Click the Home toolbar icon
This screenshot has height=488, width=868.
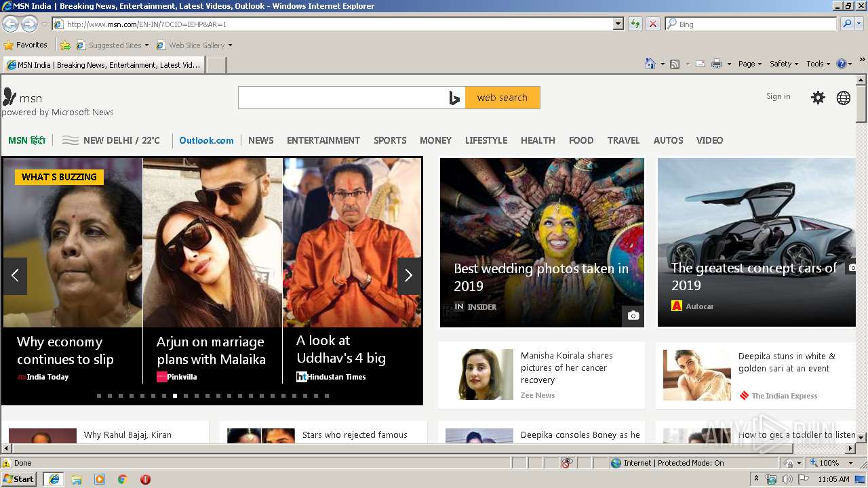(650, 64)
